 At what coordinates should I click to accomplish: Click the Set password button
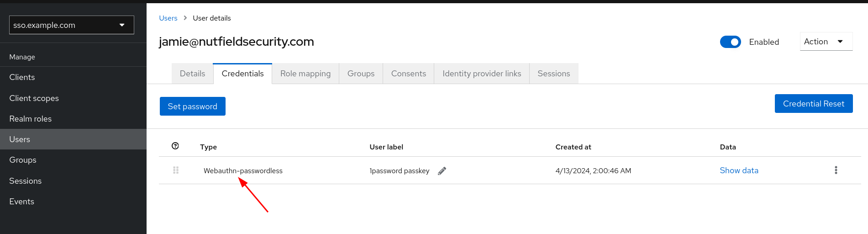tap(192, 106)
